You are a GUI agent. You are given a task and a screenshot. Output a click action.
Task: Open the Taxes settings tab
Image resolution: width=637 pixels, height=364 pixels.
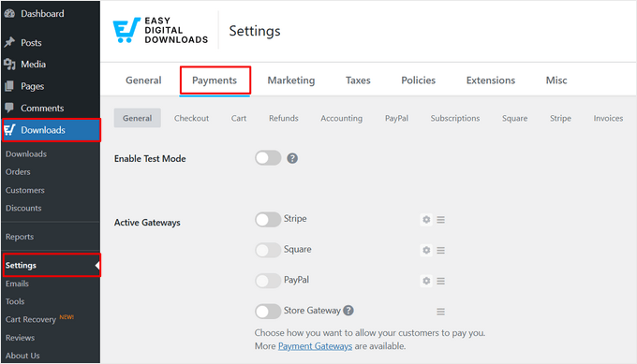[x=358, y=80]
